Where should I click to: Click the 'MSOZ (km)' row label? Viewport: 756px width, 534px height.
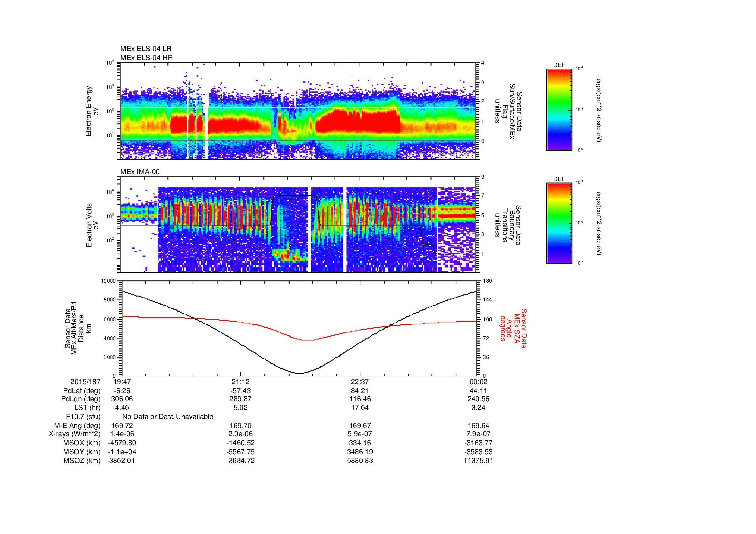[82, 461]
